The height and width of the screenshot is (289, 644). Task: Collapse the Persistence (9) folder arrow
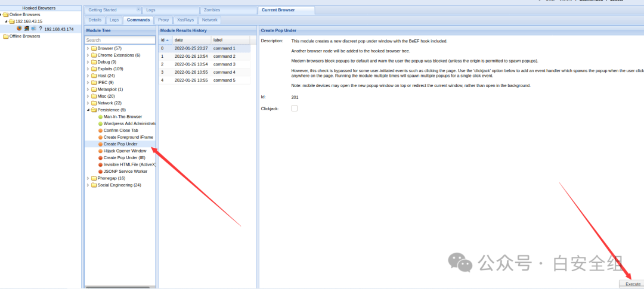[x=88, y=110]
